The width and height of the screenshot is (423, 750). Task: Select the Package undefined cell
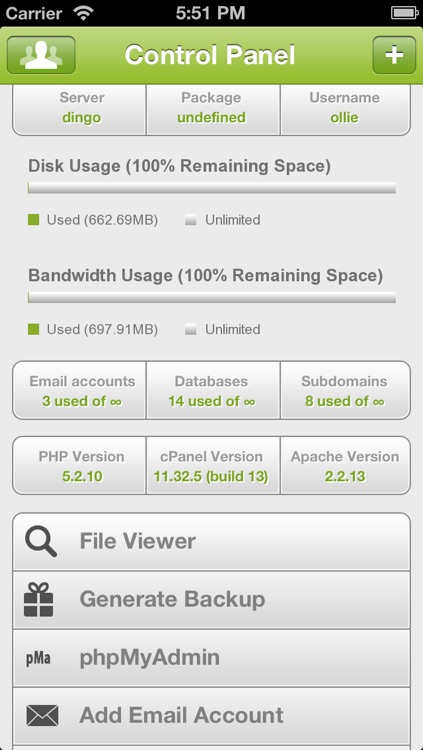coord(213,110)
